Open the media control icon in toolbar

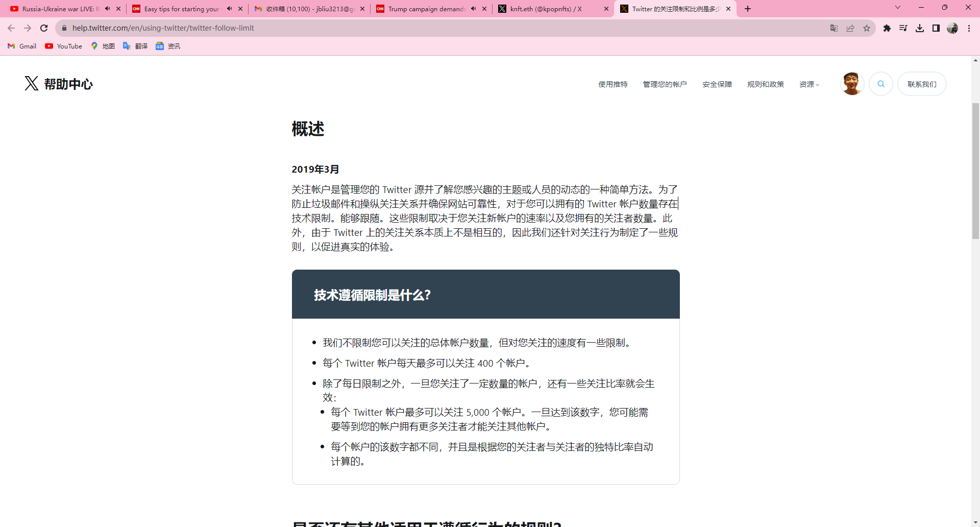(903, 28)
